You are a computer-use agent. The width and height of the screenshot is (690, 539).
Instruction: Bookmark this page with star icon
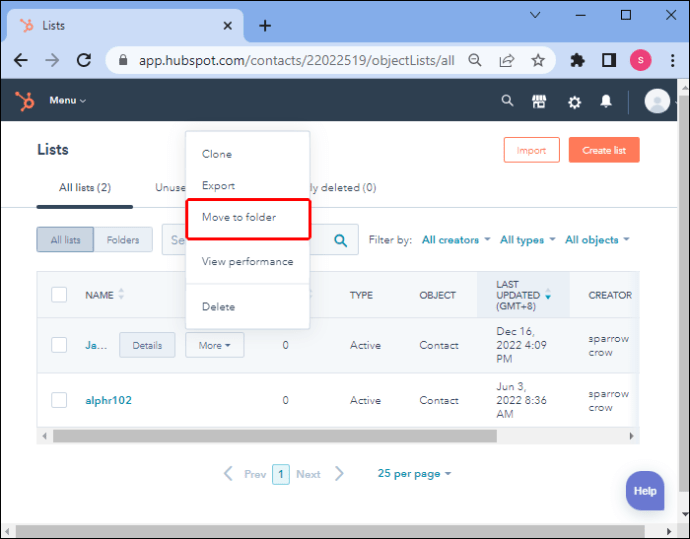(538, 60)
